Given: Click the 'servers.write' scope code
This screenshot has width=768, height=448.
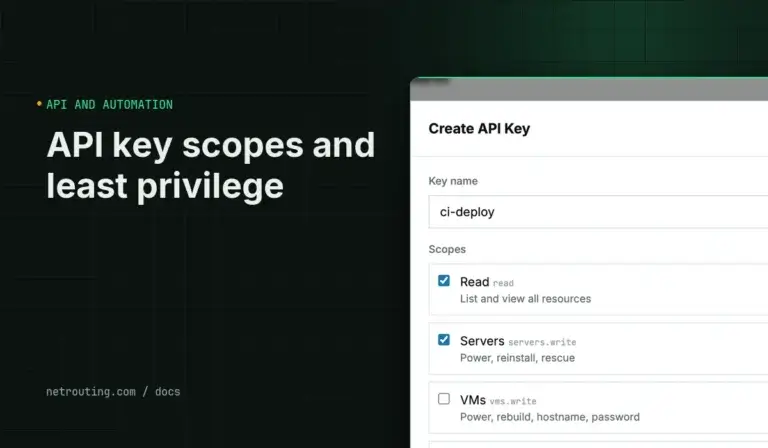Looking at the screenshot, I should pyautogui.click(x=542, y=342).
